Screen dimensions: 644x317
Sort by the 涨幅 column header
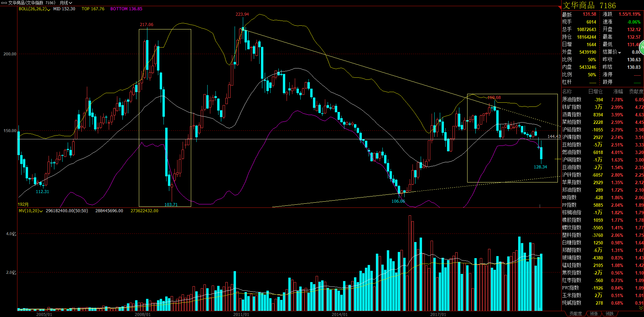coord(618,91)
